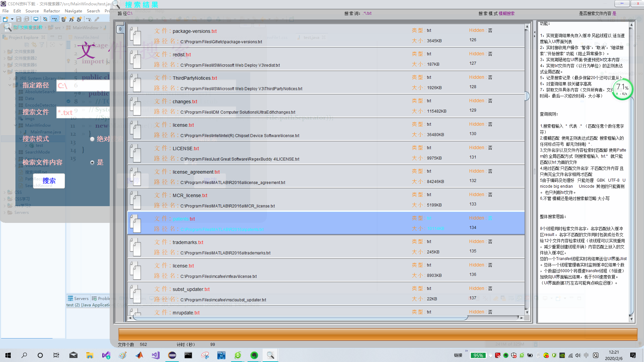Expand the Servers project tree node
The width and height of the screenshot is (644, 362).
click(5, 213)
